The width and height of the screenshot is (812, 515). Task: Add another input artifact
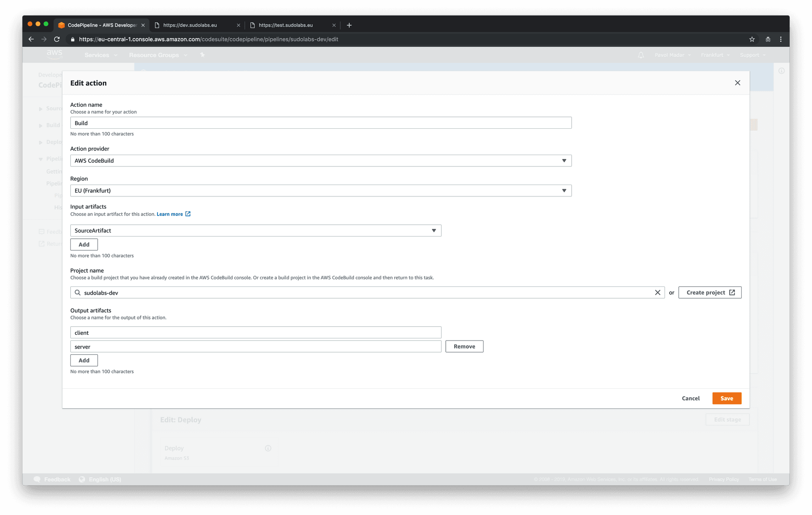pyautogui.click(x=84, y=244)
